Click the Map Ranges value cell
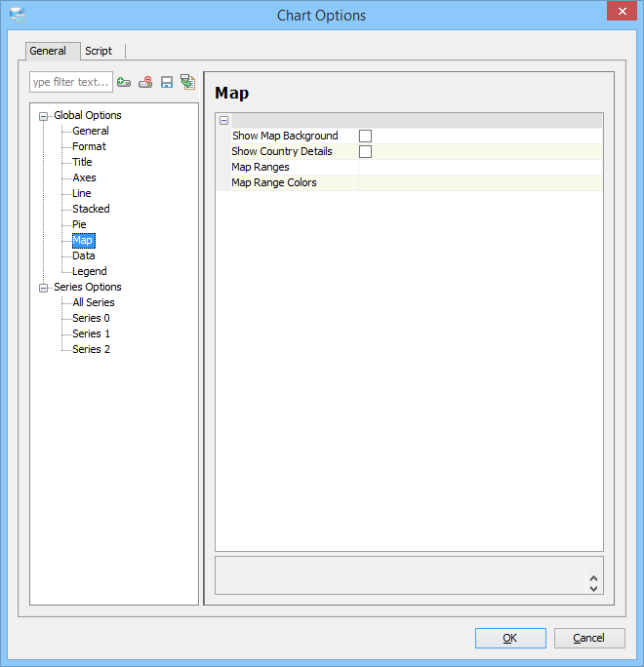Viewport: 644px width, 667px height. pos(480,167)
